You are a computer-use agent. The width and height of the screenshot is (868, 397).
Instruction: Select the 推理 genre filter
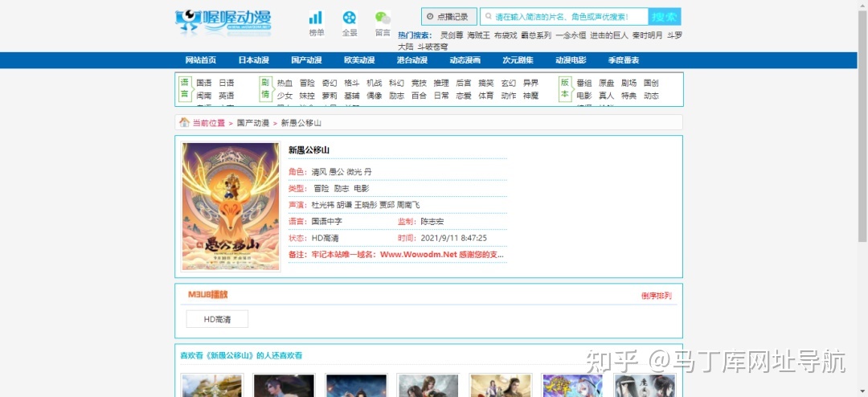point(441,83)
